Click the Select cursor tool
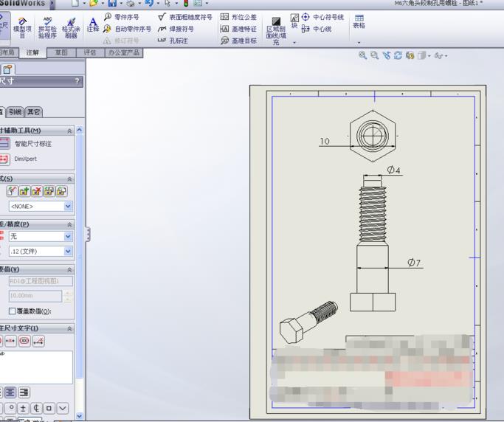 click(168, 3)
